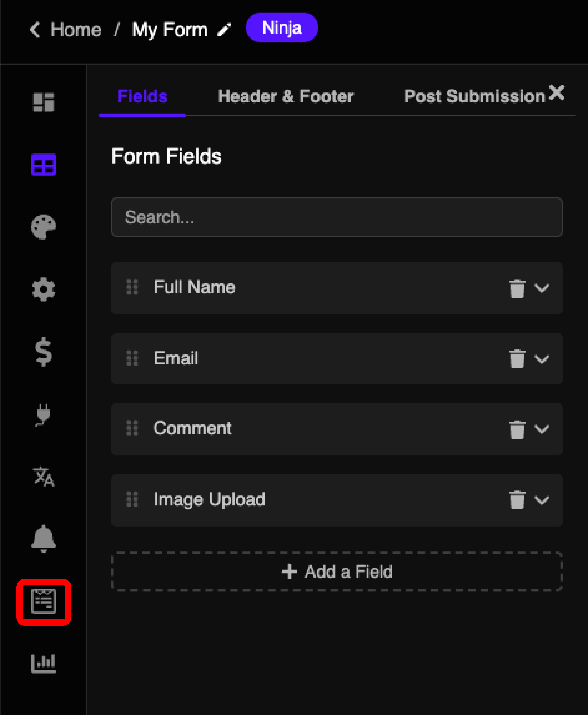Screen dimensions: 588x715
Task: Expand the Email field chevron
Action: [x=542, y=359]
